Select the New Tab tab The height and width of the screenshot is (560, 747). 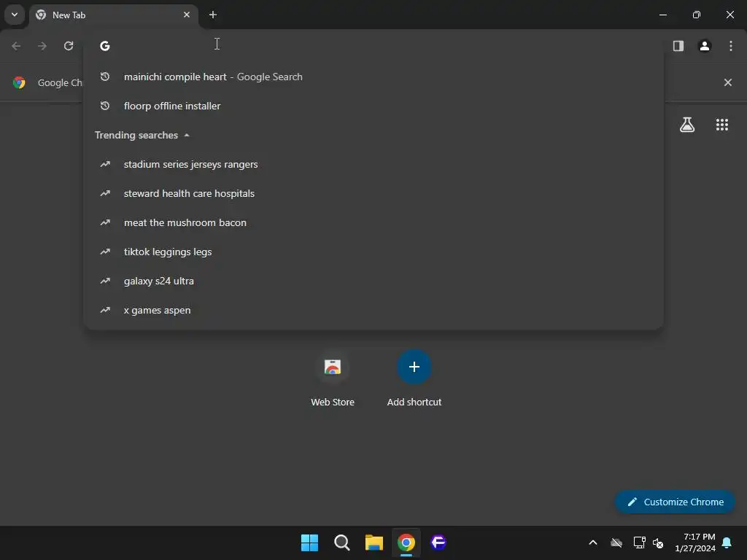[x=113, y=15]
